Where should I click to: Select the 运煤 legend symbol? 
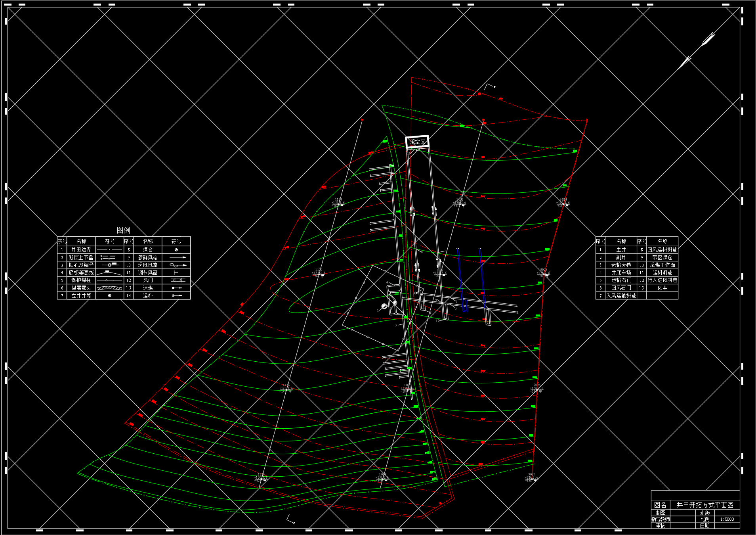click(177, 288)
